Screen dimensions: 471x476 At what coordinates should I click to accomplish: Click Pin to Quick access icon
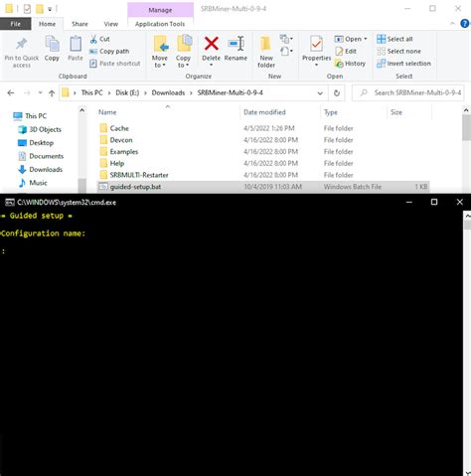click(22, 44)
